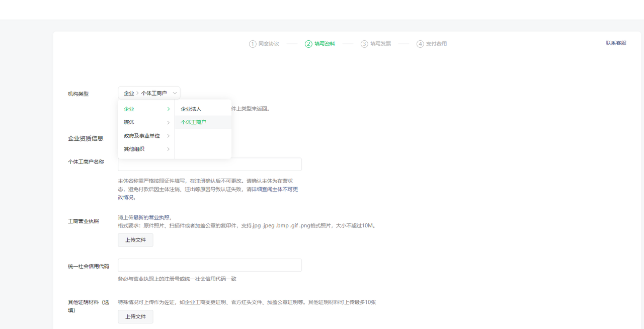Expand the arrow next to 媒体

[169, 122]
